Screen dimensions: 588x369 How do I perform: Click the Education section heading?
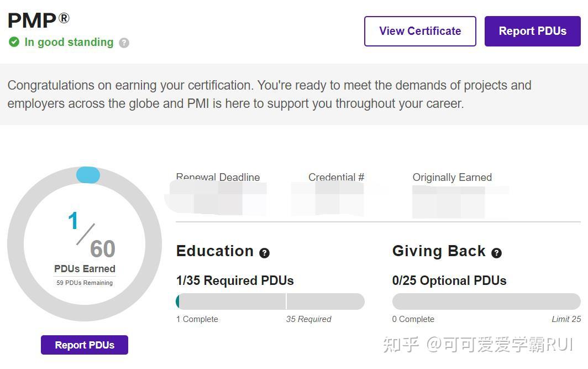[215, 251]
